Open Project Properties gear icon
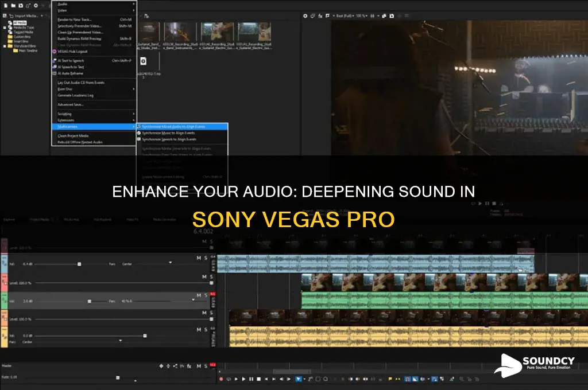The image size is (588, 390). click(36, 6)
